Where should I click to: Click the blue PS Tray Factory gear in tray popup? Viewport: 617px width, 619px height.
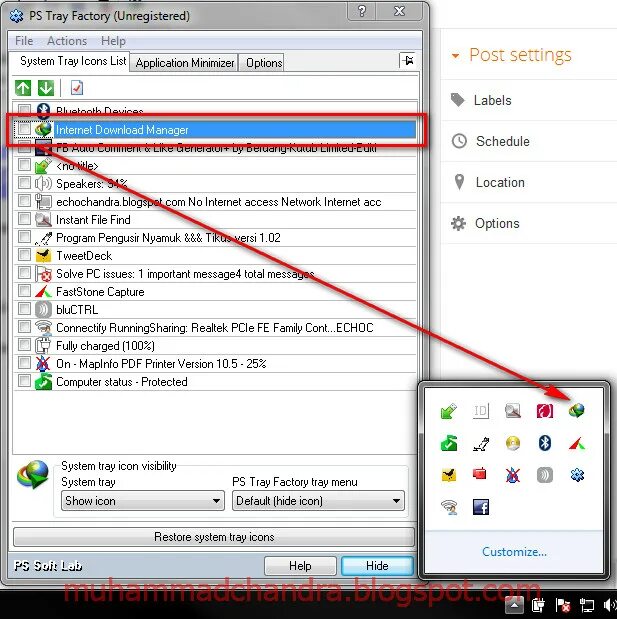577,475
